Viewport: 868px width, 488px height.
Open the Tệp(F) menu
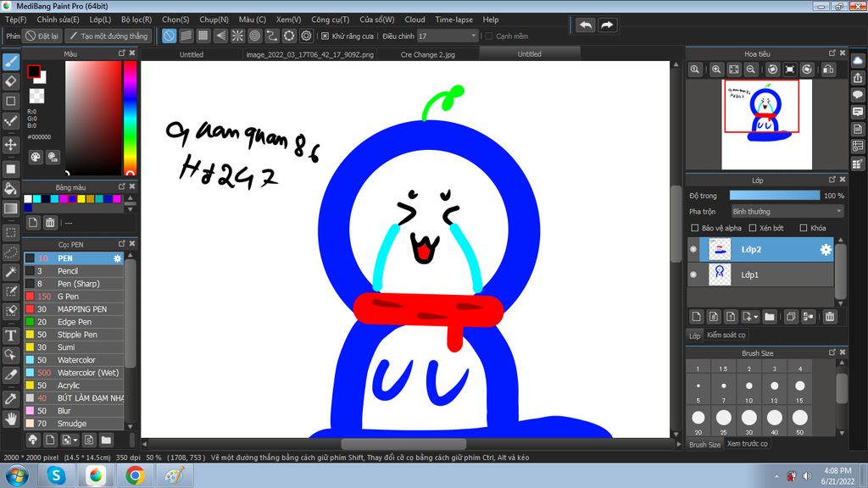pos(16,19)
